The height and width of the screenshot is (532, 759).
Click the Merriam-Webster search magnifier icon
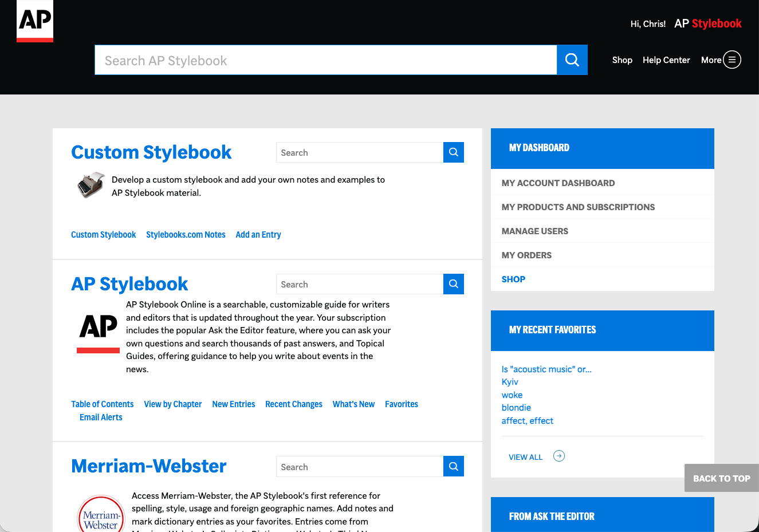(453, 467)
